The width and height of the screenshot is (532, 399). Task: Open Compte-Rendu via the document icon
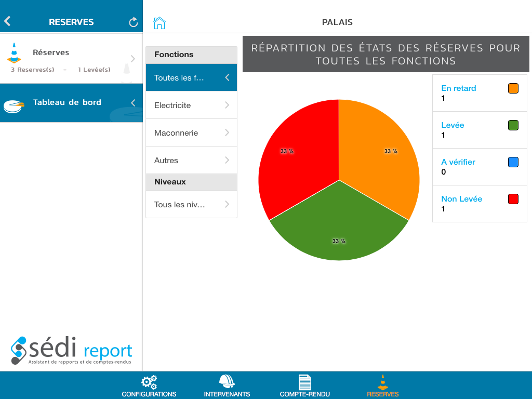click(305, 383)
